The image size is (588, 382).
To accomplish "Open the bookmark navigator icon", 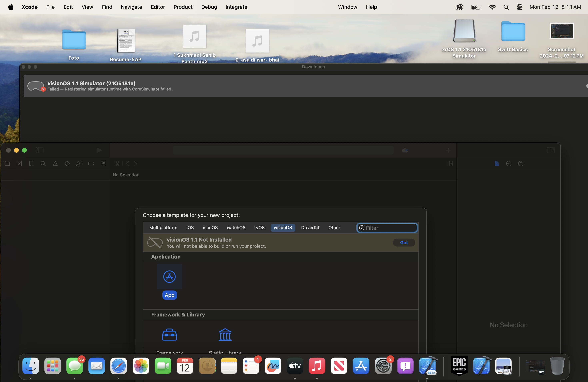I will tap(31, 164).
